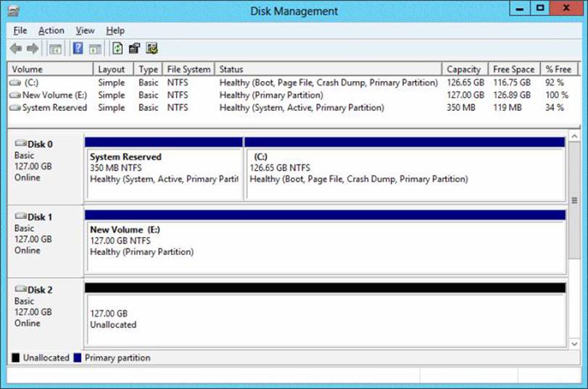The image size is (588, 389).
Task: Click the 126.89 GB free space cell
Action: [x=512, y=95]
